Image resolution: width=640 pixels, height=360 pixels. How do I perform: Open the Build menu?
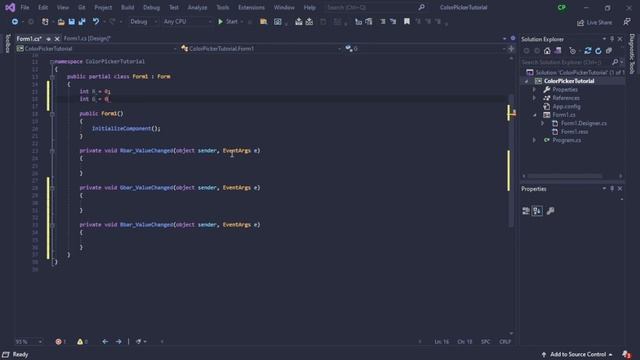(x=127, y=7)
